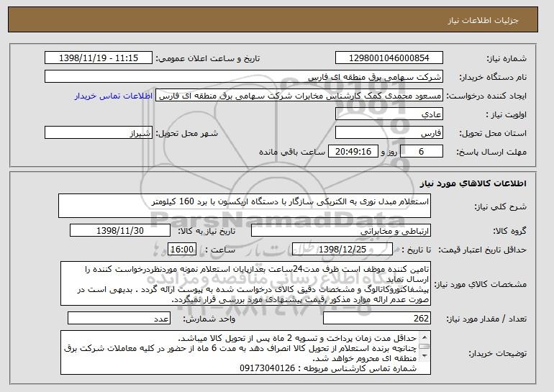
Task: Click the شهر محل تحویل label
Action: [187, 134]
